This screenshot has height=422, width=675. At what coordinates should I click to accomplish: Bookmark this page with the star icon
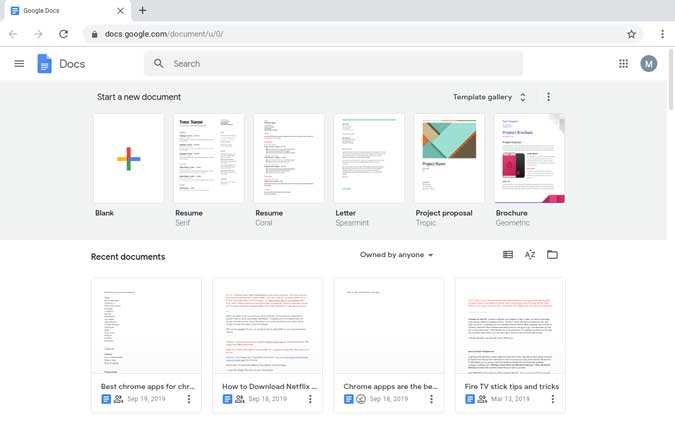[631, 34]
